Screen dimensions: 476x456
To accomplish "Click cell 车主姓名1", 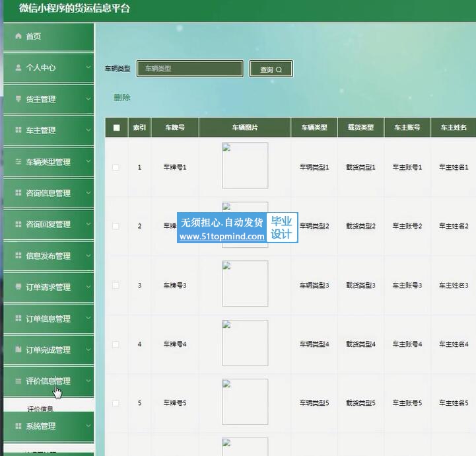I will (454, 167).
